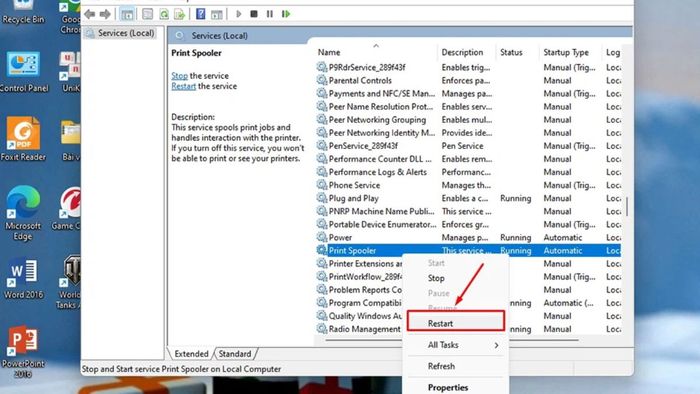Image resolution: width=700 pixels, height=394 pixels.
Task: Click the Export List toolbar icon
Action: point(179,14)
